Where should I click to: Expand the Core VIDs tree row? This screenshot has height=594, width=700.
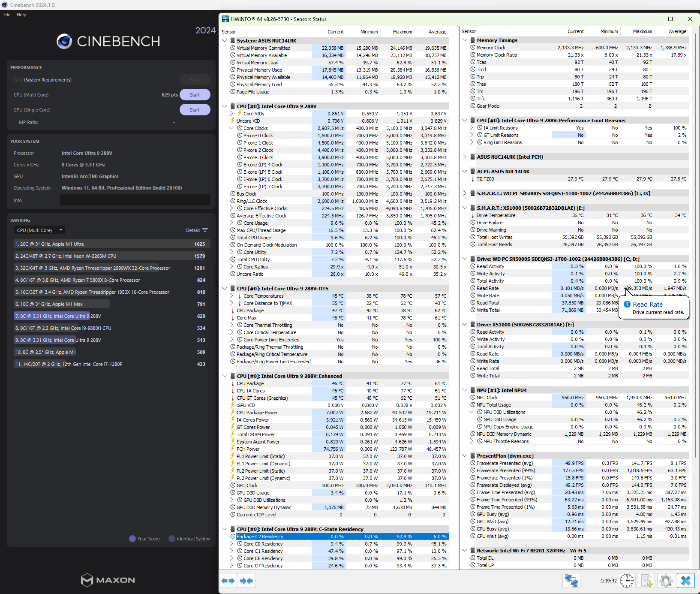[x=231, y=114]
